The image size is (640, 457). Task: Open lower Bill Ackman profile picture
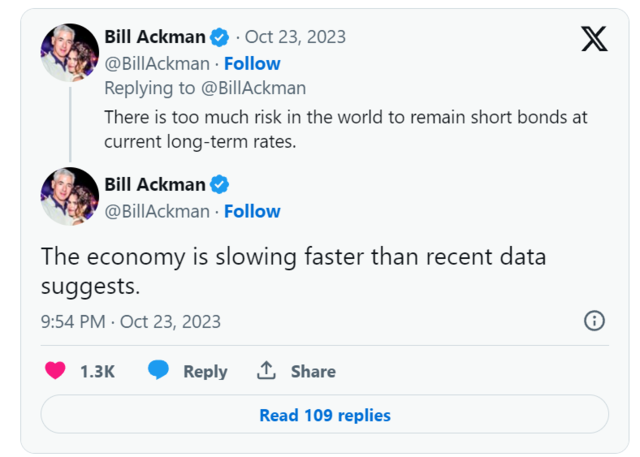[x=69, y=196]
